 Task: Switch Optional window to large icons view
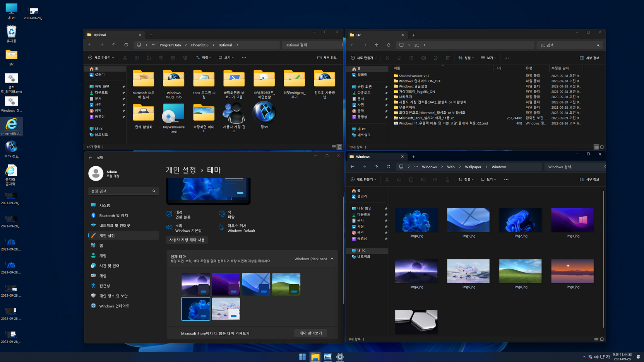pyautogui.click(x=339, y=147)
